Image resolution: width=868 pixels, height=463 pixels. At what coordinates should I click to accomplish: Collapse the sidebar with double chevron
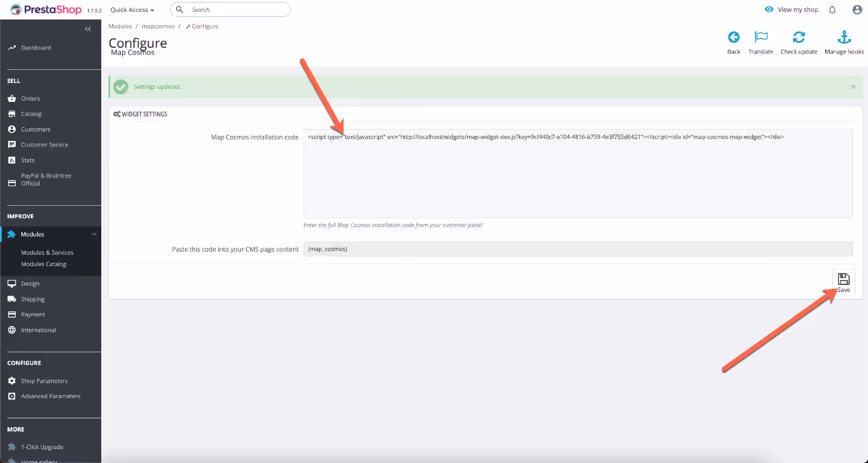pyautogui.click(x=88, y=29)
